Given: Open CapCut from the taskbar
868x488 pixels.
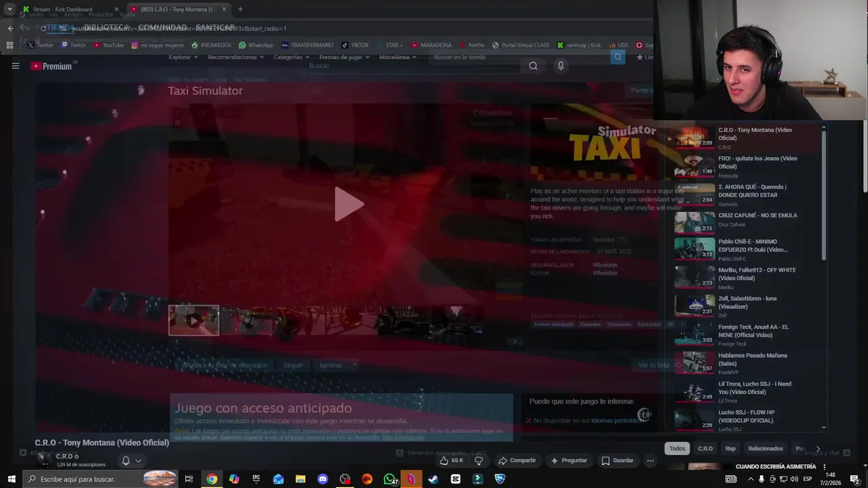Looking at the screenshot, I should 456,479.
